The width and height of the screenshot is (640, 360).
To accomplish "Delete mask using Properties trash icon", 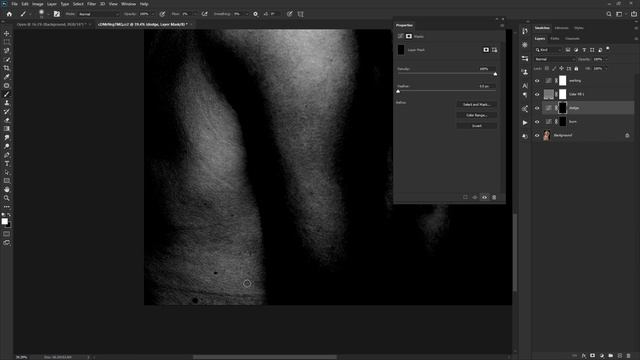I will pyautogui.click(x=494, y=198).
